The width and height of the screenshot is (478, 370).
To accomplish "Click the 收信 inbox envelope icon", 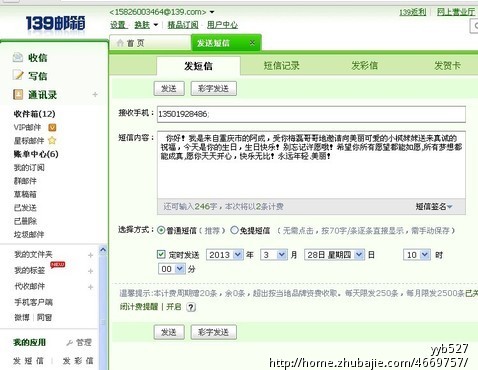I will pos(17,57).
